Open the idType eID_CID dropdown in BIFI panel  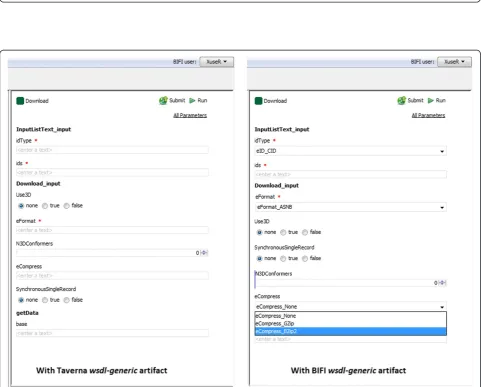point(351,151)
